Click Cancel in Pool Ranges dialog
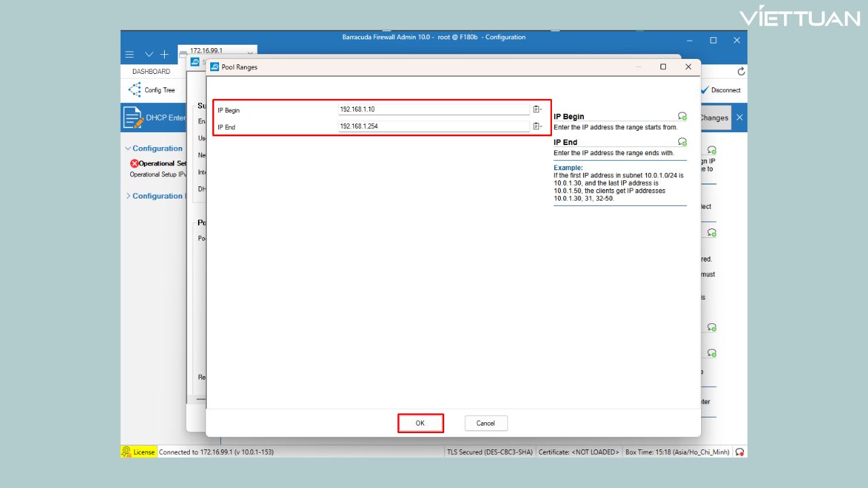The height and width of the screenshot is (488, 868). 486,424
